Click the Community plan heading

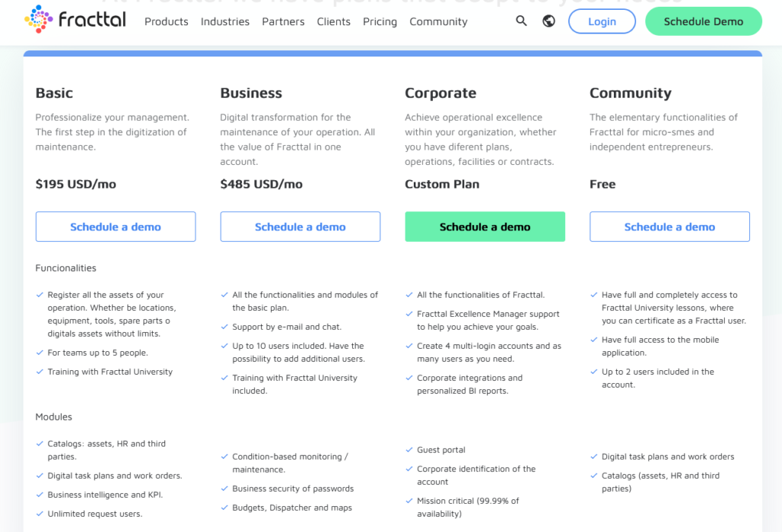point(630,93)
